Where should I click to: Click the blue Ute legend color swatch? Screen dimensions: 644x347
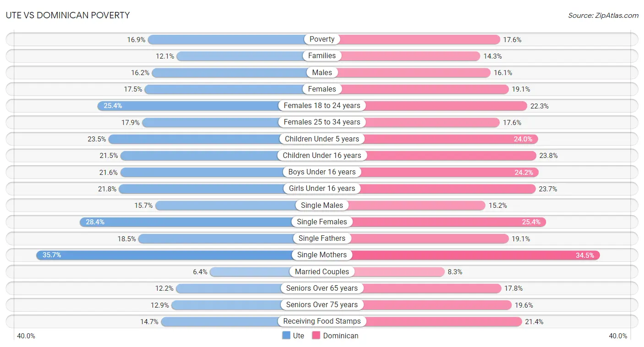pyautogui.click(x=286, y=336)
